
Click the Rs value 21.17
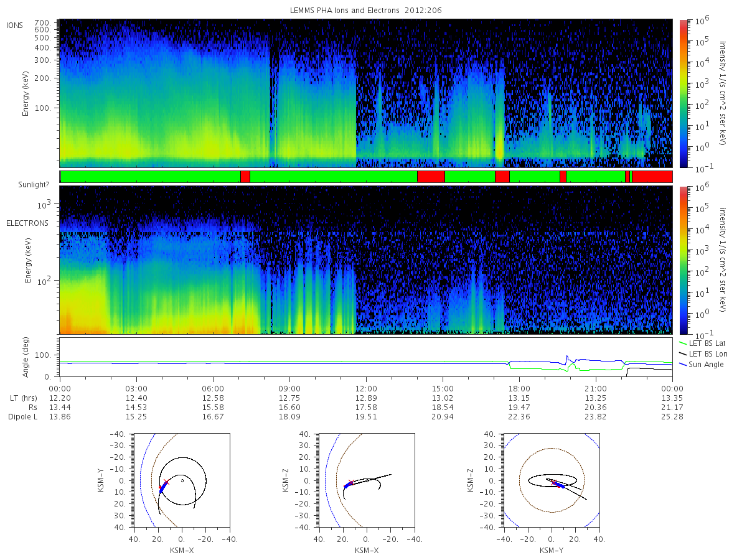point(672,408)
